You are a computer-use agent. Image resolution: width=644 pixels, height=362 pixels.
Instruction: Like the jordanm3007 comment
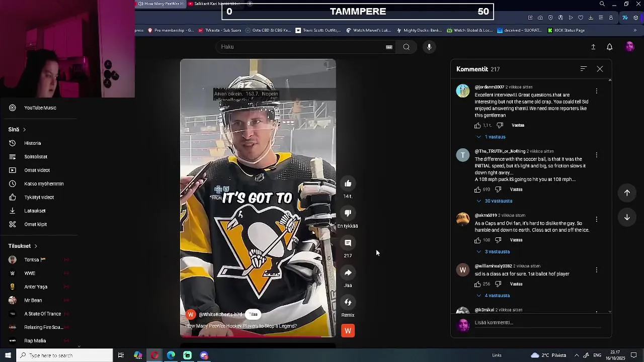tap(477, 125)
